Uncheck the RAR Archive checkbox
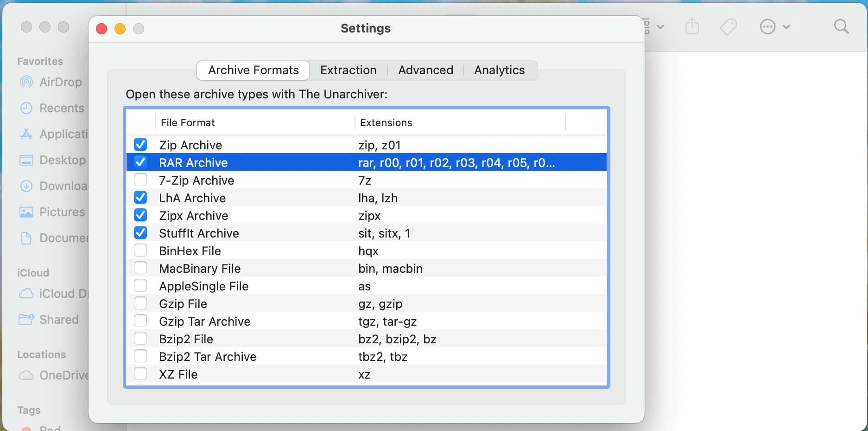The image size is (868, 431). point(140,162)
